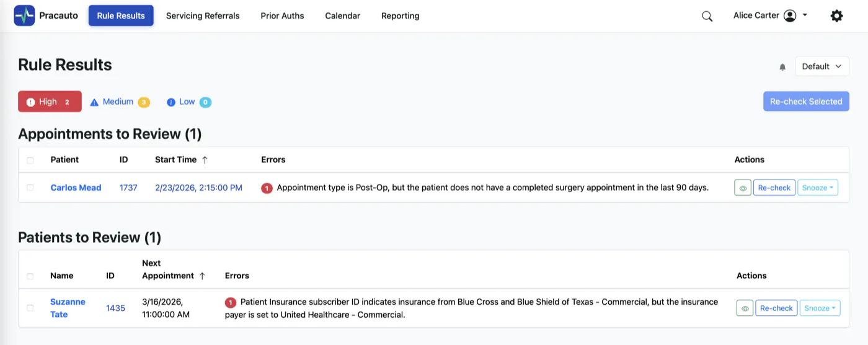This screenshot has width=868, height=345.
Task: Open settings via the gear icon
Action: click(836, 16)
